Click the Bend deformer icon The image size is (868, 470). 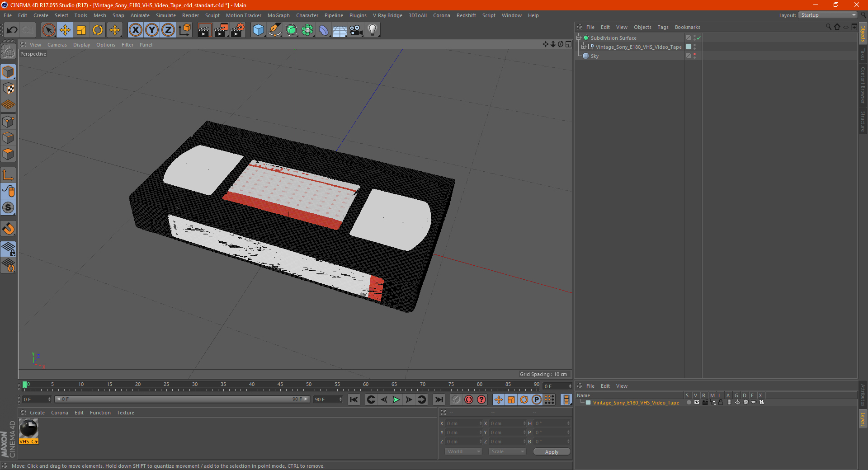pyautogui.click(x=324, y=30)
